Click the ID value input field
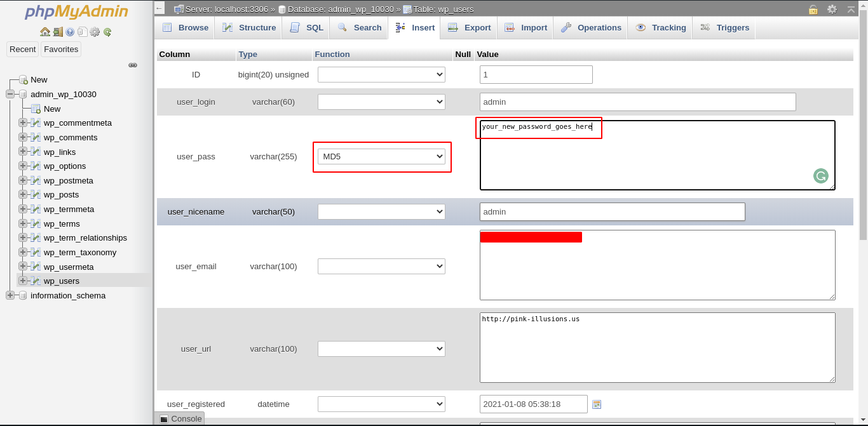The width and height of the screenshot is (868, 426). coord(536,74)
